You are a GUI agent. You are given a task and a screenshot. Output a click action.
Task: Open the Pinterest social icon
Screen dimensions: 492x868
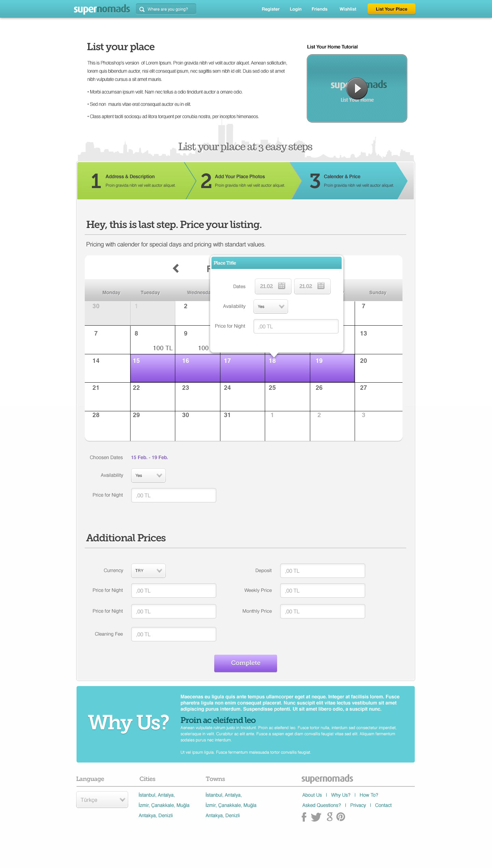(x=341, y=817)
